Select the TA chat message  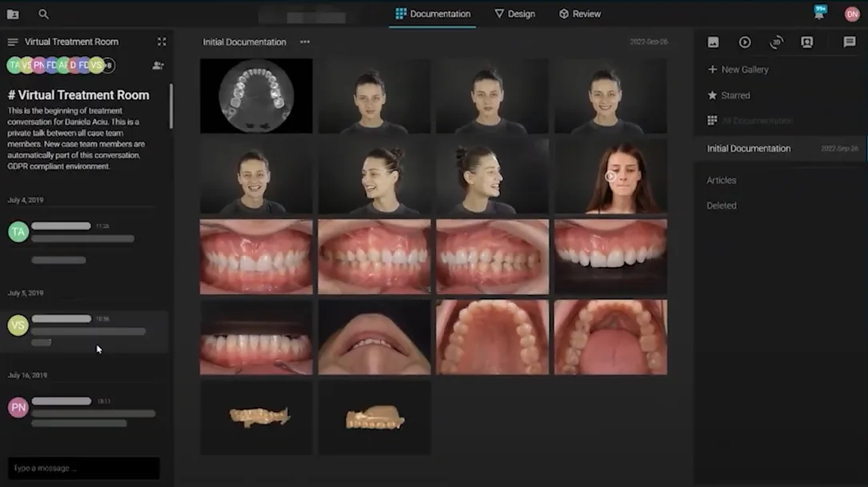pyautogui.click(x=83, y=242)
